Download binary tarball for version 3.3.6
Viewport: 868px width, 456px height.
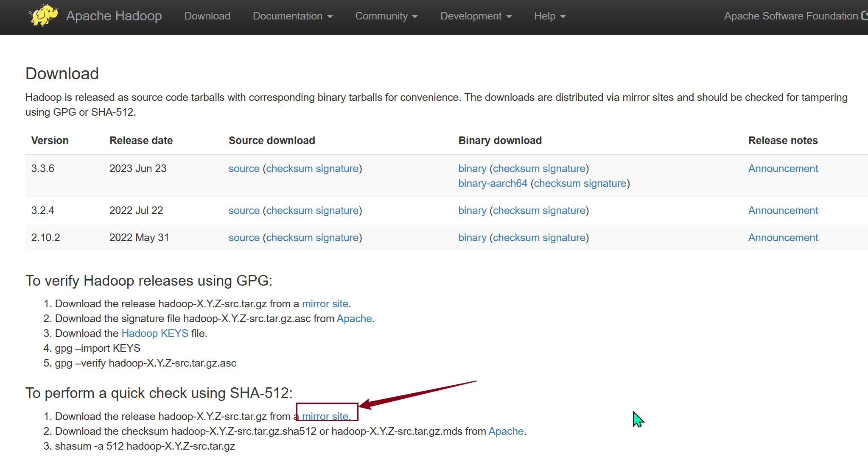[472, 169]
